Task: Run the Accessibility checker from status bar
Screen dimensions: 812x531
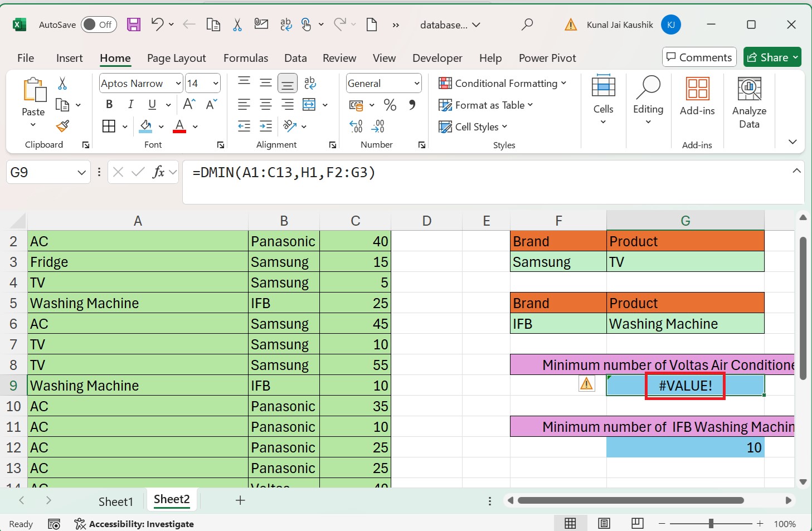Action: coord(134,524)
